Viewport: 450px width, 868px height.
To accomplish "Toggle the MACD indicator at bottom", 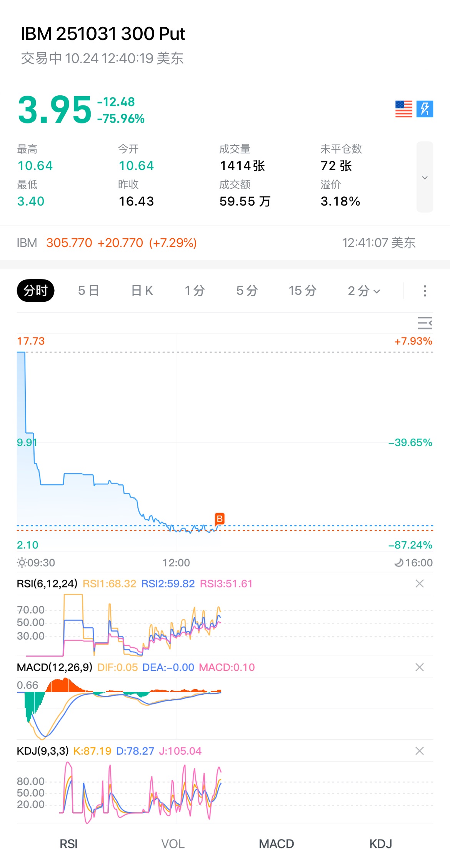I will 276,844.
